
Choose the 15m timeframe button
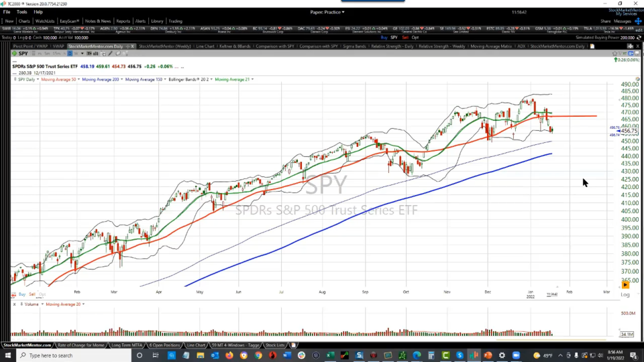click(56, 54)
